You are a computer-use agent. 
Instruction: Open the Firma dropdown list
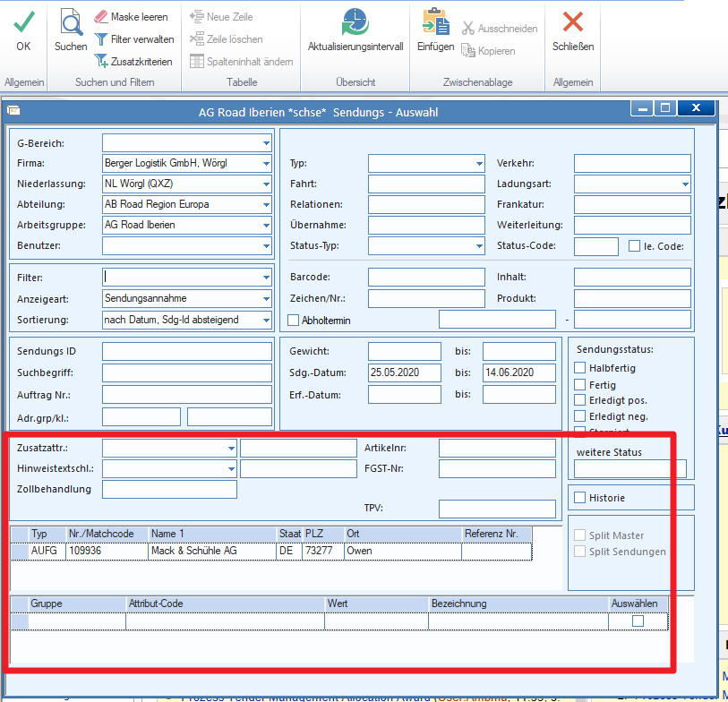[266, 164]
